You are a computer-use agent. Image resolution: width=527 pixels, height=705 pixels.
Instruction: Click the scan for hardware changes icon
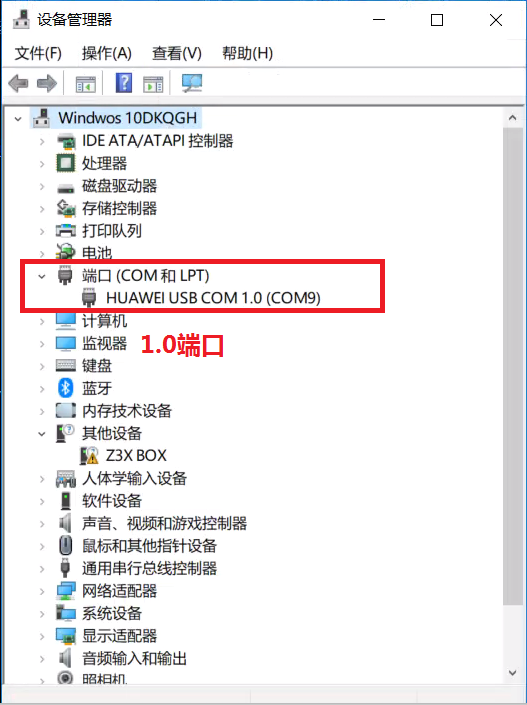pyautogui.click(x=192, y=83)
